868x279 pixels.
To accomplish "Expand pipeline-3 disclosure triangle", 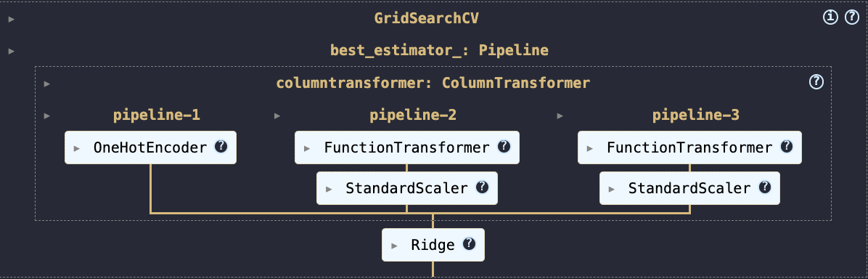I will (560, 116).
